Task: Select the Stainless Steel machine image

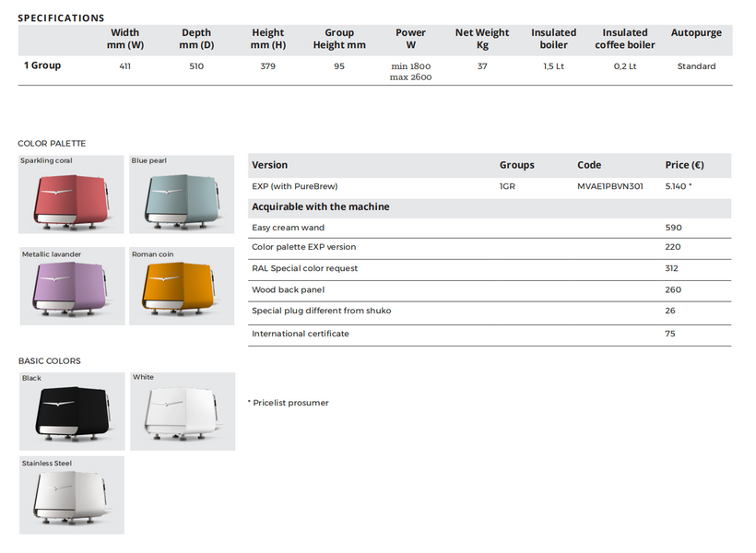Action: 72,495
